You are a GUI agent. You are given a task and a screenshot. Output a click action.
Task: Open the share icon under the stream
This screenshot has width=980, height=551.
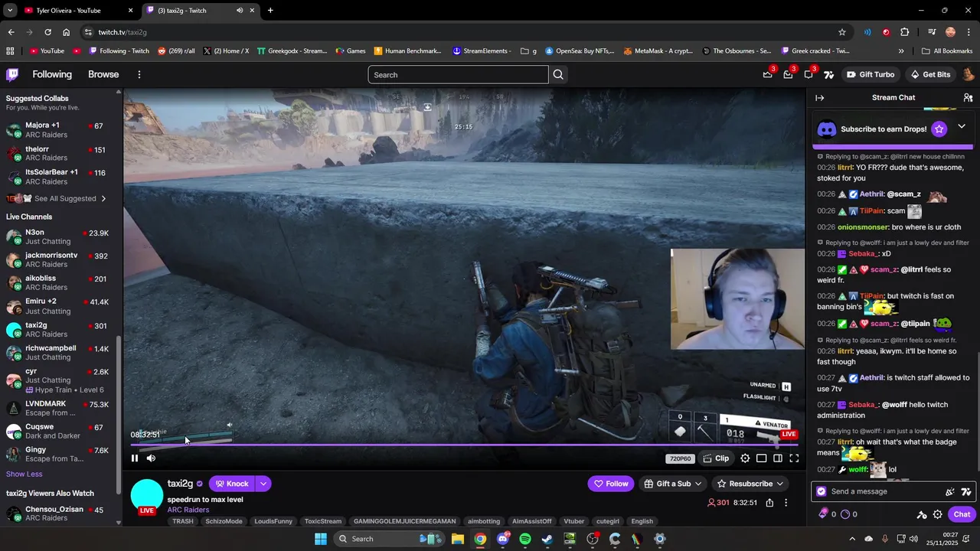coord(769,503)
